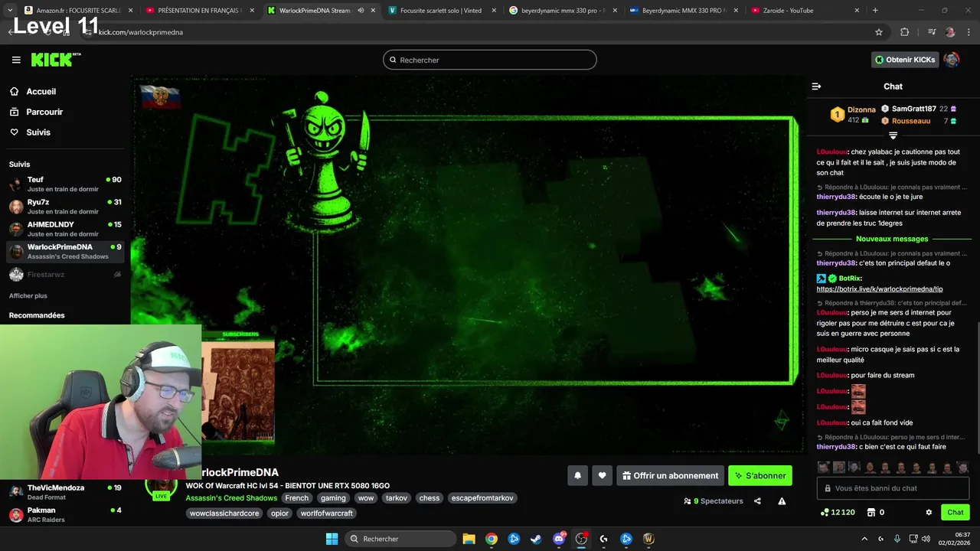The width and height of the screenshot is (980, 551).
Task: Open a new browser tab with plus
Action: click(875, 11)
